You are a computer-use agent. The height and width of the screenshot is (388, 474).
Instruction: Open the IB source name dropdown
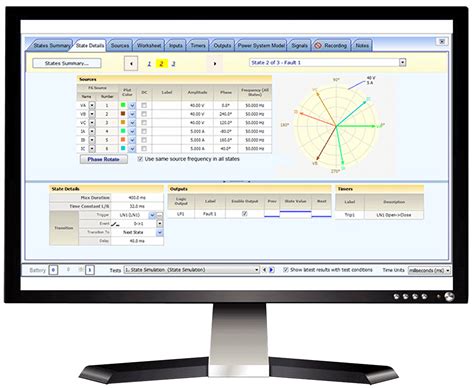click(x=92, y=140)
